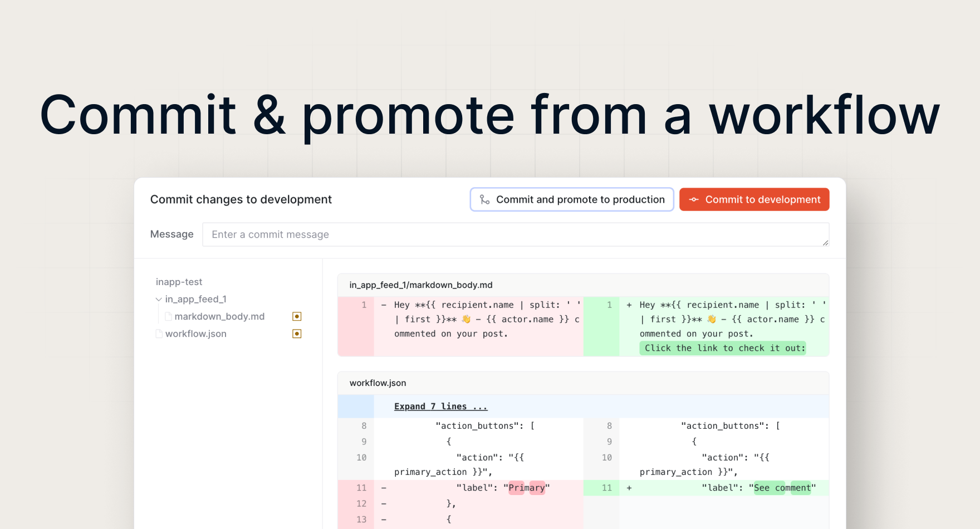This screenshot has width=980, height=529.
Task: Click the modified-status dot for markdown_body.md
Action: (x=297, y=316)
